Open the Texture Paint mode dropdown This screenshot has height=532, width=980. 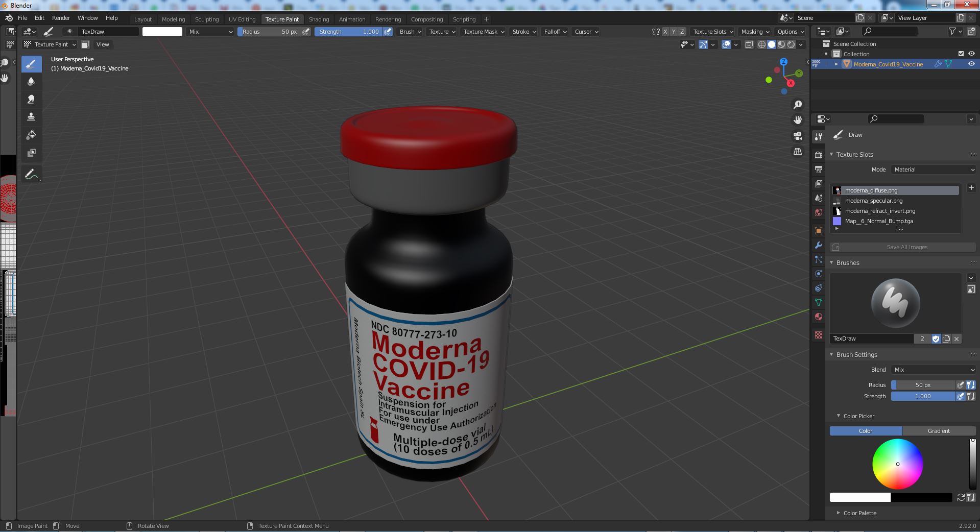[50, 44]
